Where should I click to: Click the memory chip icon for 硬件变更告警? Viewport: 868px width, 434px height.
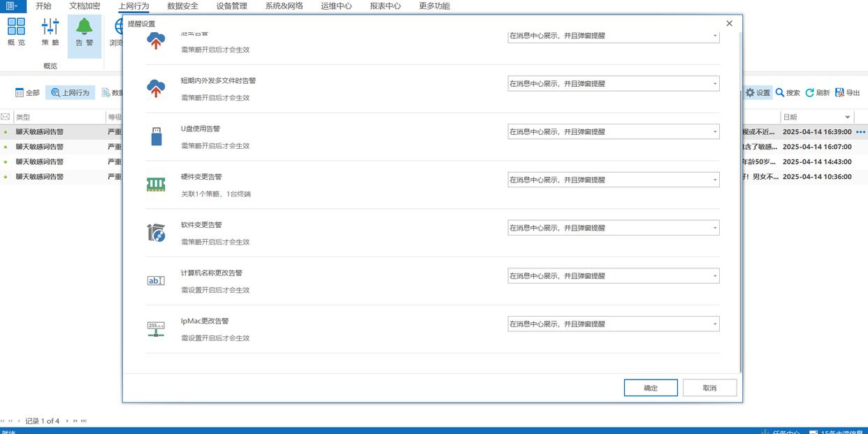[x=156, y=185]
